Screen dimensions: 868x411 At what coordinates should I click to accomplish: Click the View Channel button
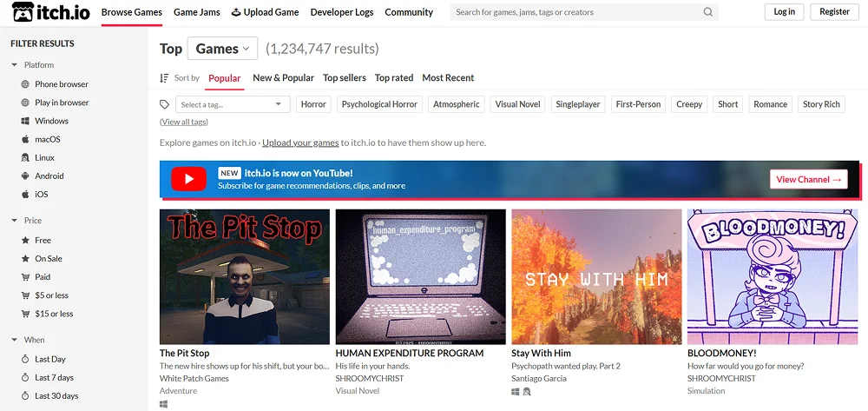808,179
